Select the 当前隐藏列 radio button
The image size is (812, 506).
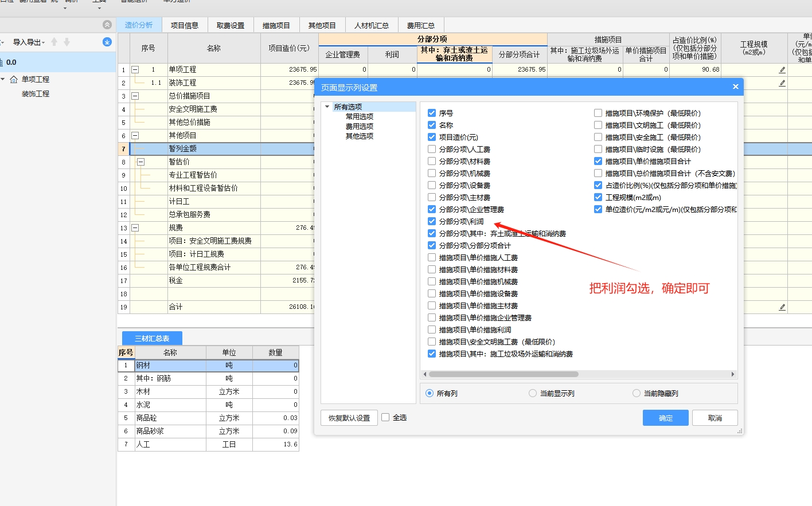click(x=637, y=394)
